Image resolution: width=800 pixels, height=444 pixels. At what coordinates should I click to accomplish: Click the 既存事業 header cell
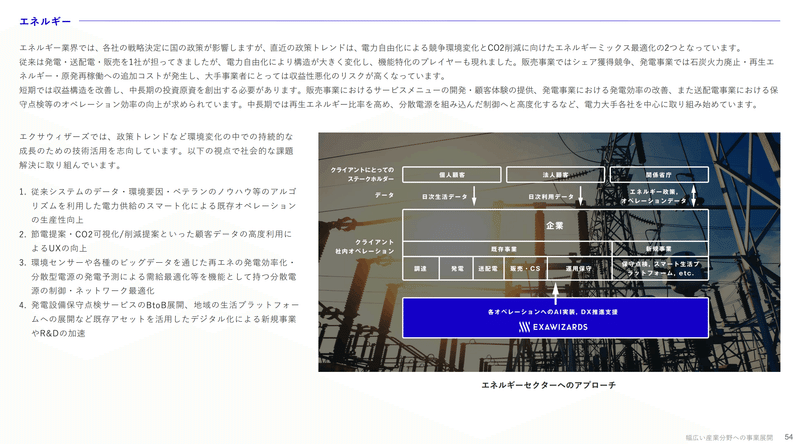(x=507, y=249)
